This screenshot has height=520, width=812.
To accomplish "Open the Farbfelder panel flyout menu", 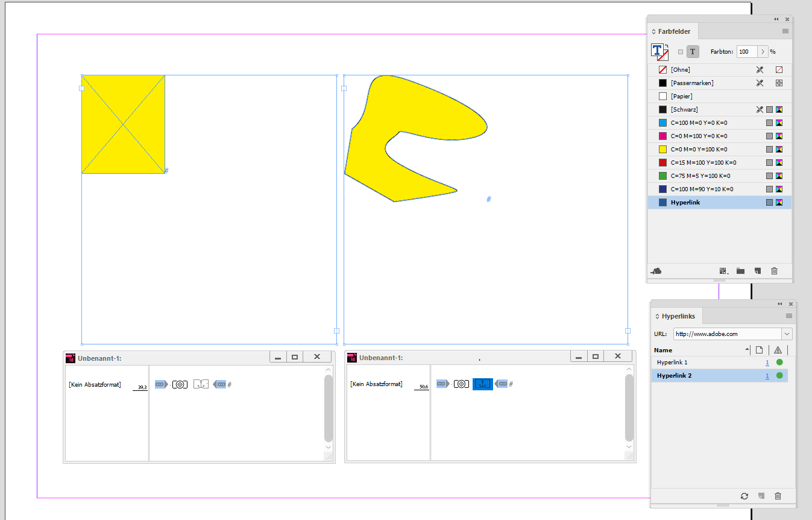I will click(x=785, y=31).
